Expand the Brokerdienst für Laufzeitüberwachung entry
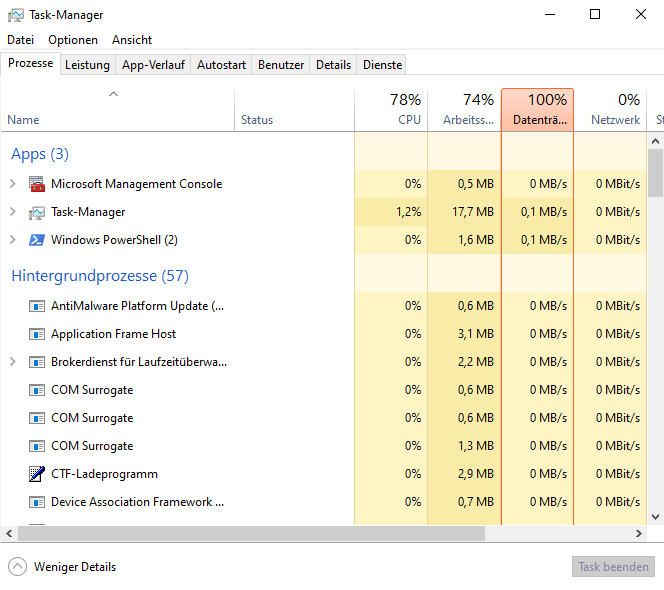664x590 pixels. tap(12, 362)
